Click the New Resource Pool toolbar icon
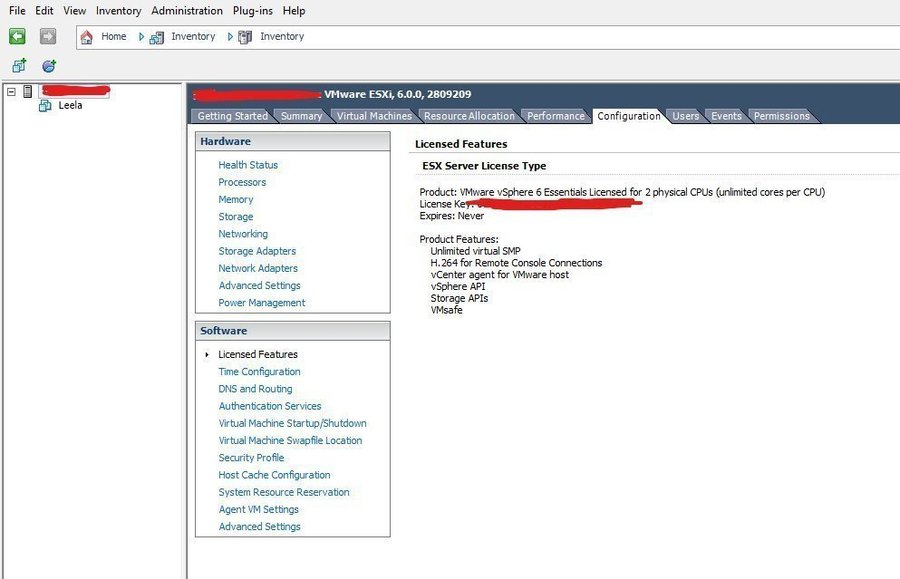This screenshot has height=579, width=900. pyautogui.click(x=48, y=66)
